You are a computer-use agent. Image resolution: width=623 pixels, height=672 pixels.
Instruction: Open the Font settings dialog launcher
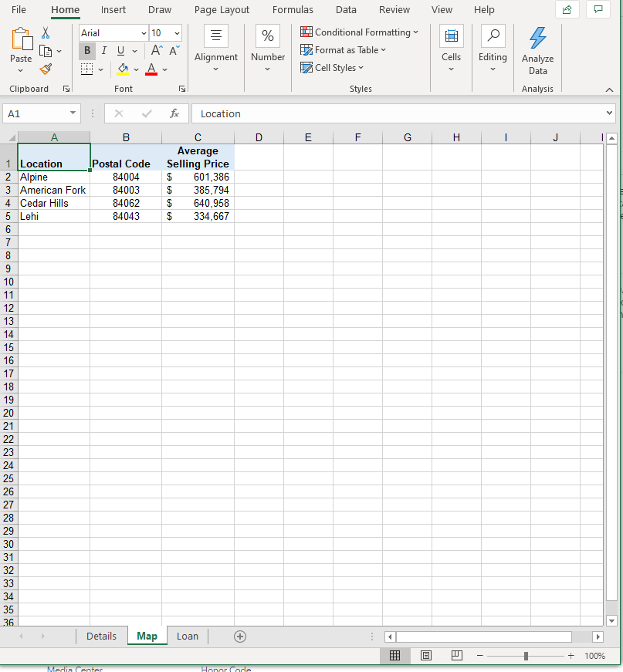[x=182, y=89]
